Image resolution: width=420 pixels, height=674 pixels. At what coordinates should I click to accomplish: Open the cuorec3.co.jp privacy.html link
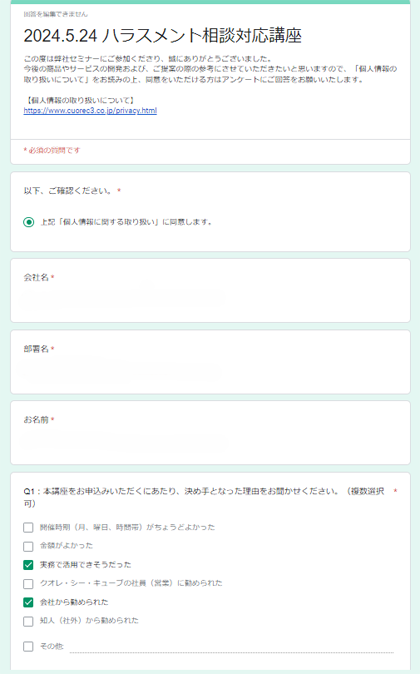coord(90,110)
